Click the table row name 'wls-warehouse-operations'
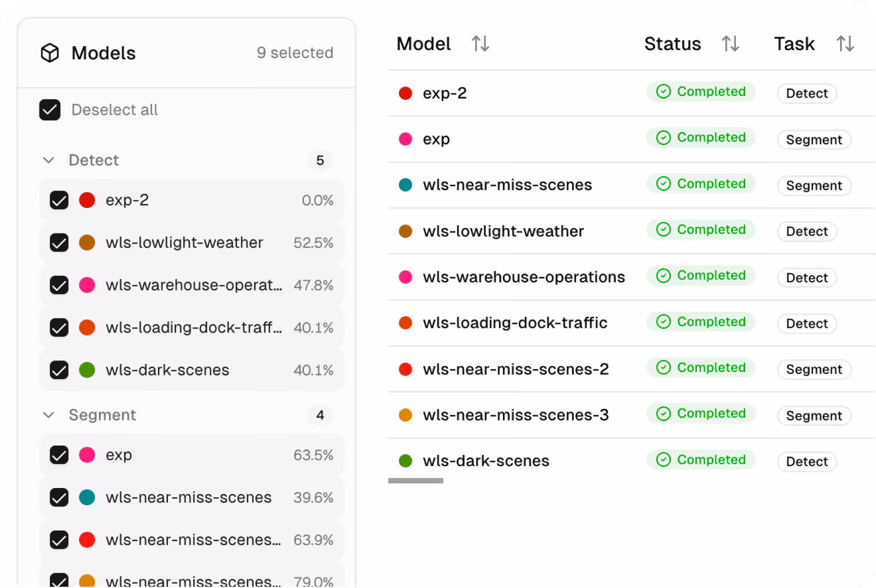876x588 pixels. pos(523,277)
